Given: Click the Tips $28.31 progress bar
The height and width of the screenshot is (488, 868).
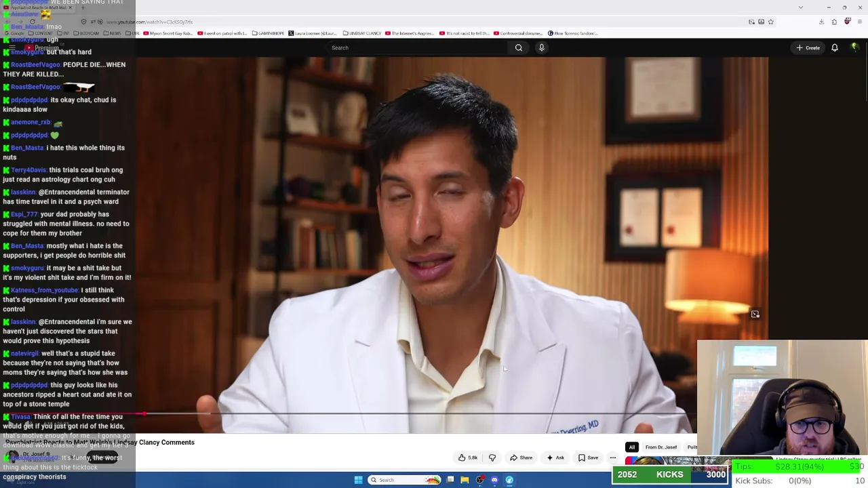Looking at the screenshot, I should pyautogui.click(x=800, y=467).
